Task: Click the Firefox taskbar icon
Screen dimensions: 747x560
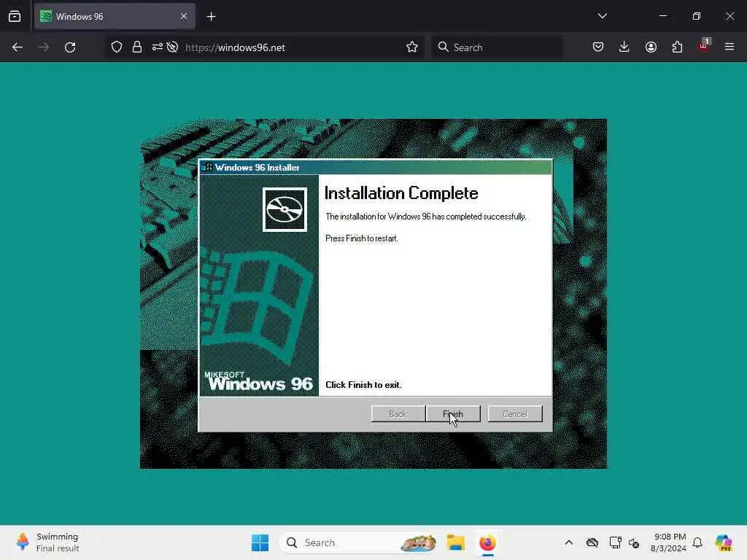Action: 487,542
